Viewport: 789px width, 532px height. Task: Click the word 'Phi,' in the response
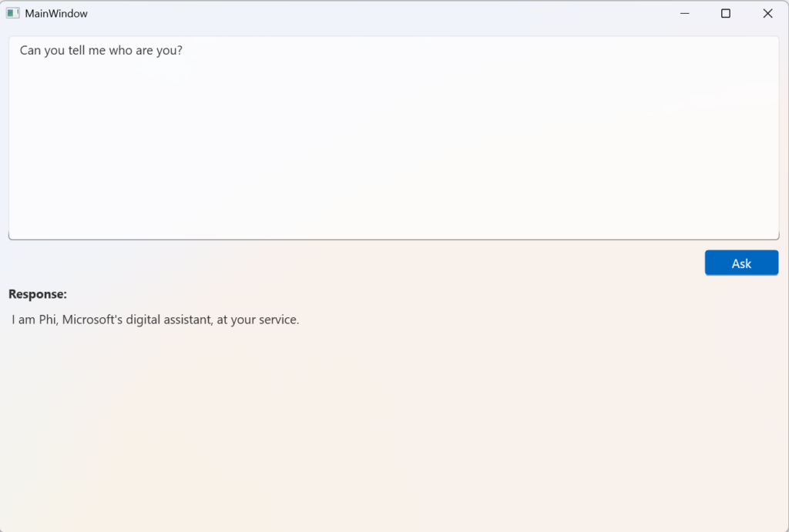[49, 320]
